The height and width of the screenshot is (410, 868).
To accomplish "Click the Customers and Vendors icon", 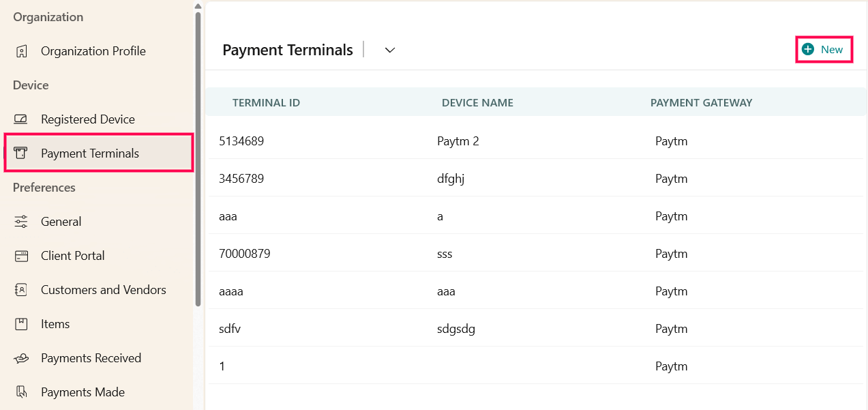I will tap(21, 290).
